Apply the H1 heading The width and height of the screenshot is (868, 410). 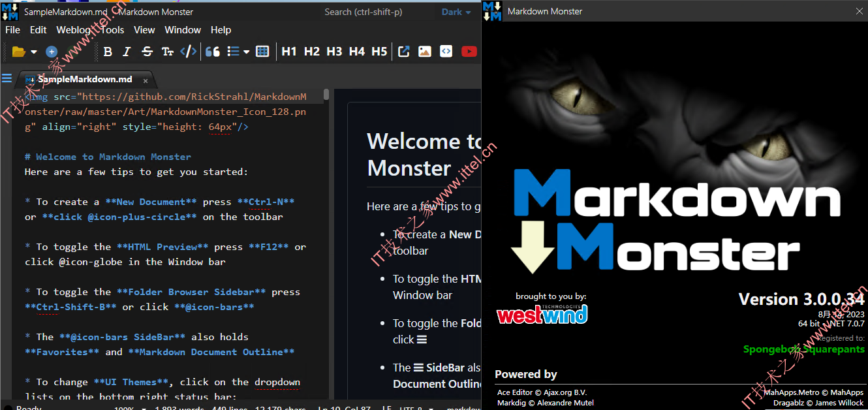(x=289, y=52)
